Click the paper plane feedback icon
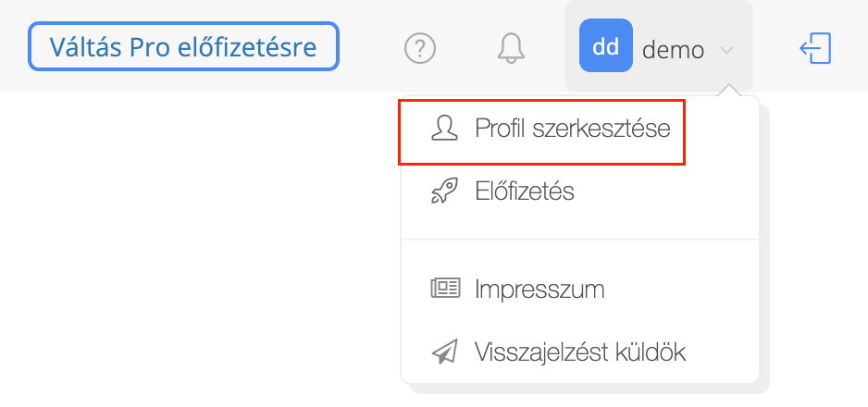 [x=444, y=351]
